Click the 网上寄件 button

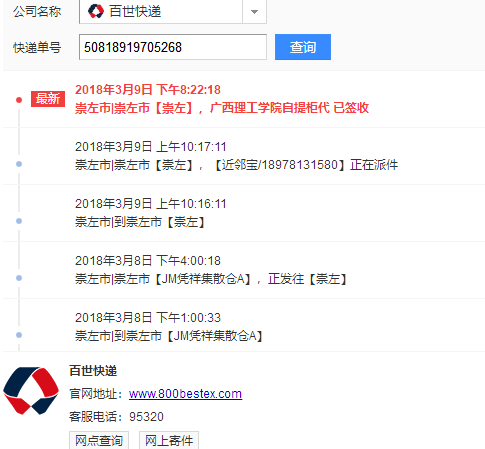tap(169, 440)
